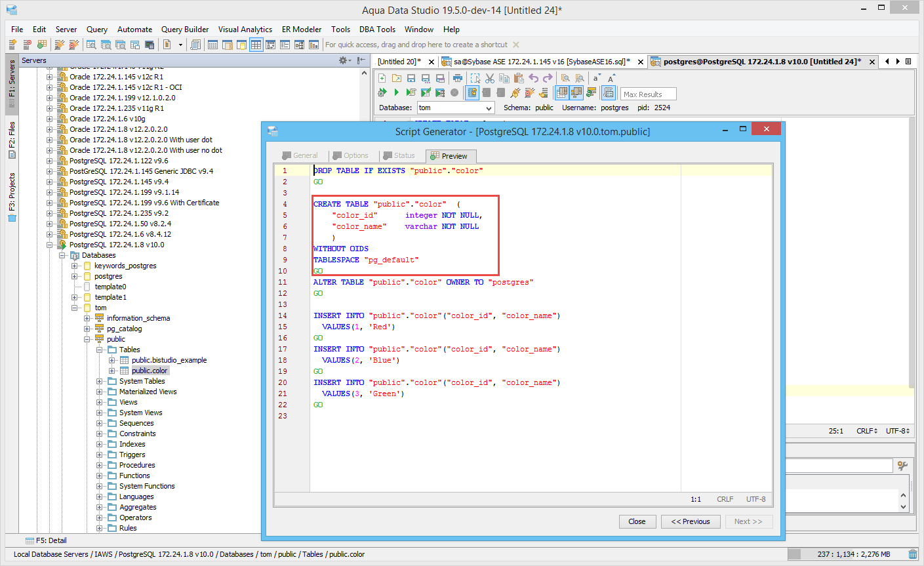The image size is (924, 566).
Task: Click the trash can icon in status bar
Action: (913, 554)
